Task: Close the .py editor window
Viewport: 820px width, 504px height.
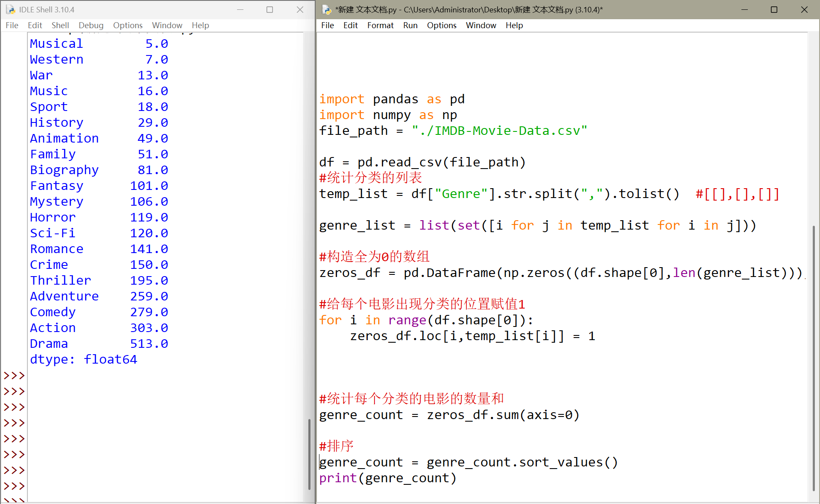Action: [x=804, y=9]
